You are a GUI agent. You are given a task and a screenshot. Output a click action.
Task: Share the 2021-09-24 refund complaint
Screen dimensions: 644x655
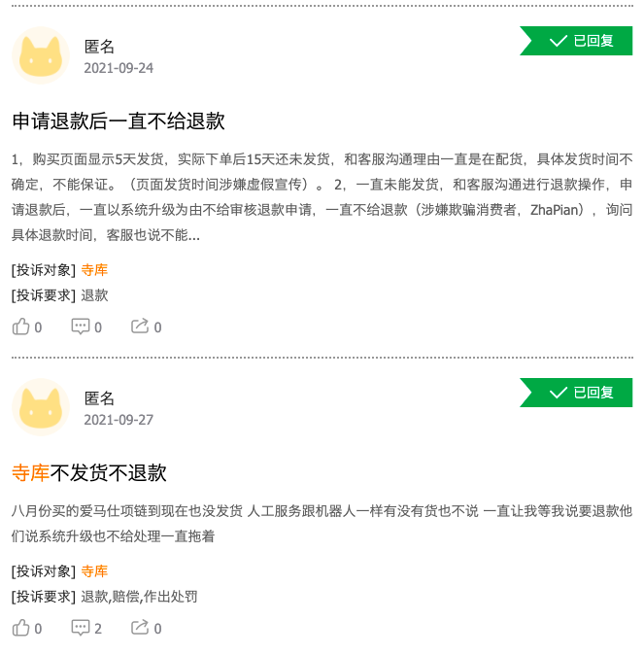click(x=147, y=327)
